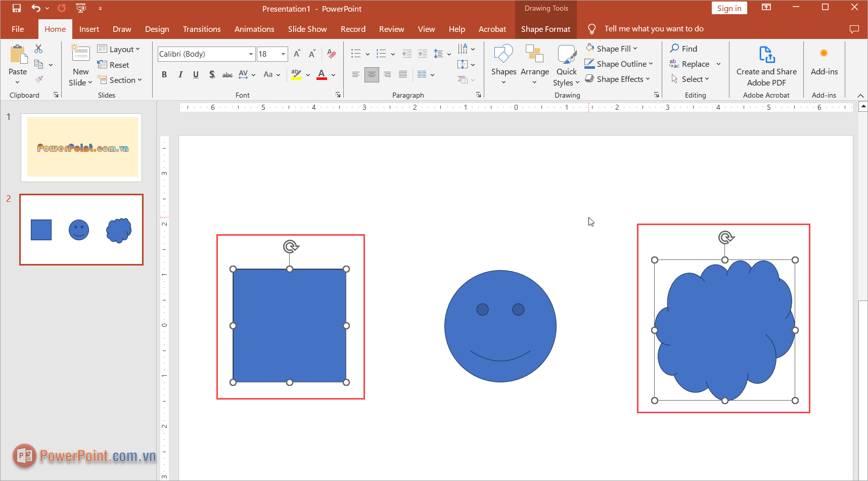This screenshot has width=868, height=481.
Task: Toggle Italic formatting
Action: [x=180, y=75]
